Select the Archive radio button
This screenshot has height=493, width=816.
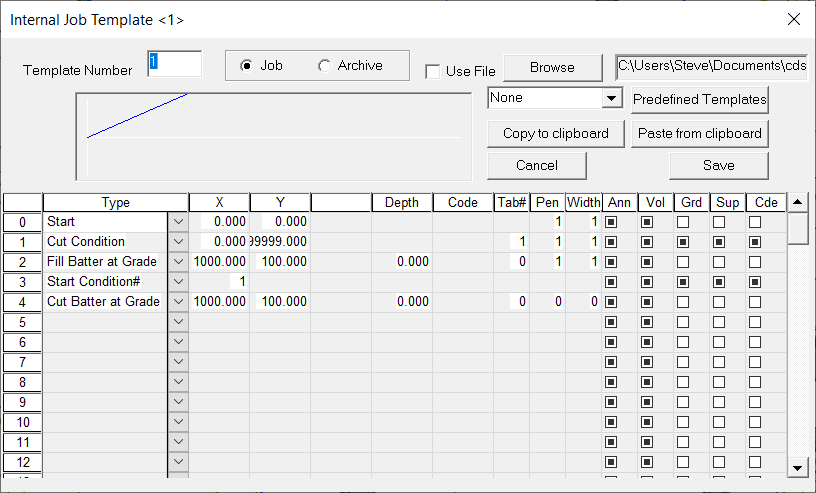(324, 66)
